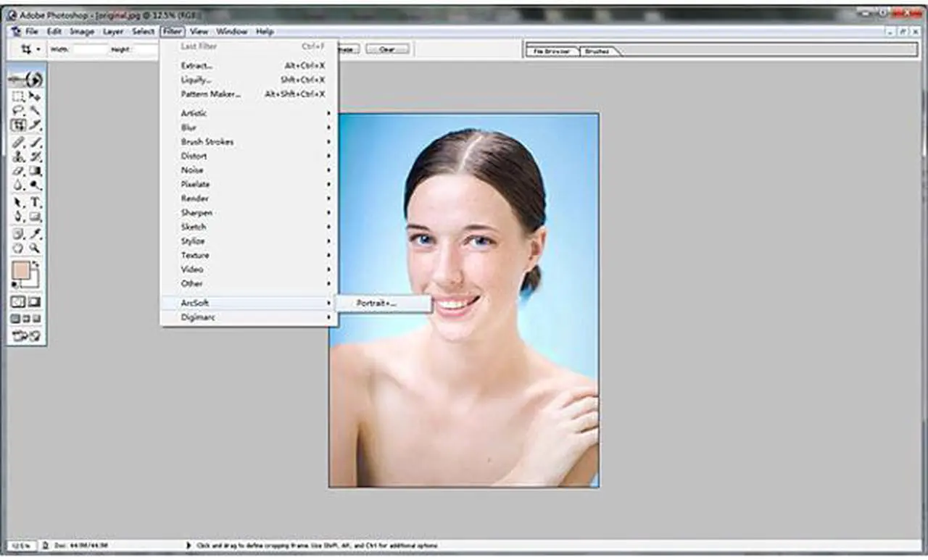Expand the Sharpen filter submenu
Viewport: 928px width, 560px height.
tap(249, 213)
